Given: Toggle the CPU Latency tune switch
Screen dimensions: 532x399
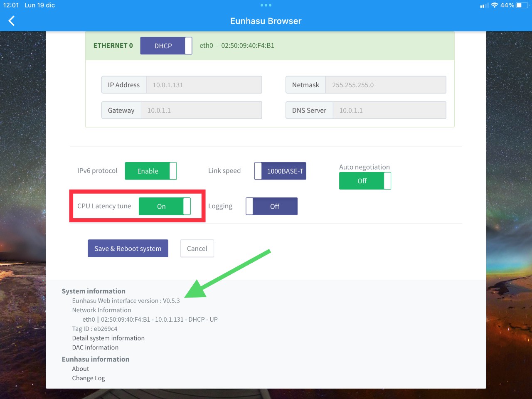Looking at the screenshot, I should [x=165, y=206].
